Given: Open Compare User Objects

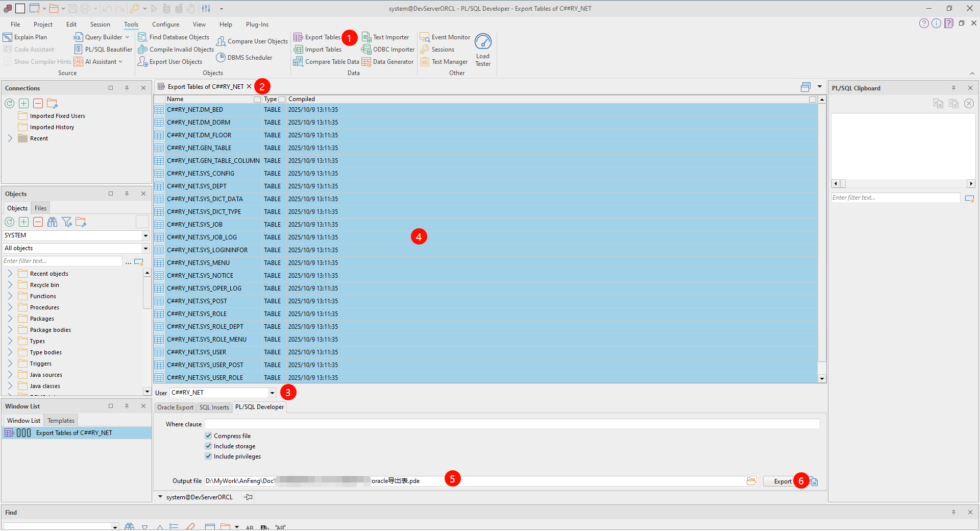Looking at the screenshot, I should click(252, 41).
